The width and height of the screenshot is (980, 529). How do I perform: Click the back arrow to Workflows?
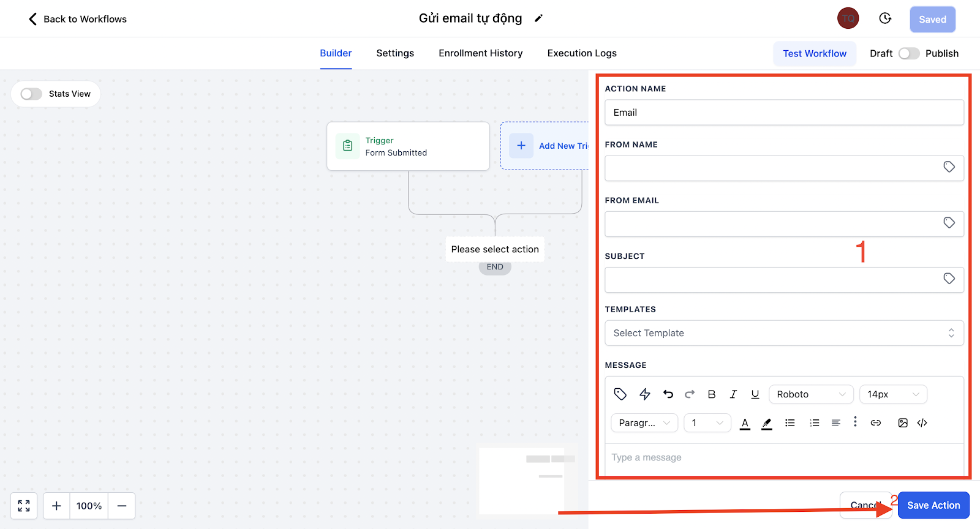pyautogui.click(x=32, y=19)
